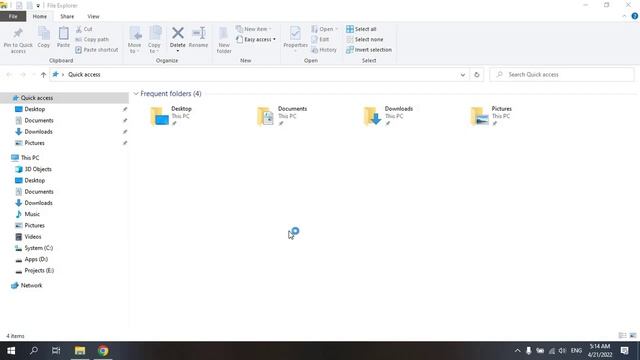Image resolution: width=640 pixels, height=360 pixels.
Task: Open System (C:) drive
Action: (34, 248)
